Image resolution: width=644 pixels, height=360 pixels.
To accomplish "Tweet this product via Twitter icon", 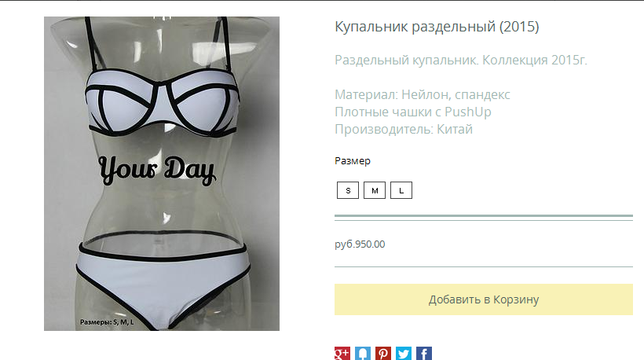I will (404, 354).
